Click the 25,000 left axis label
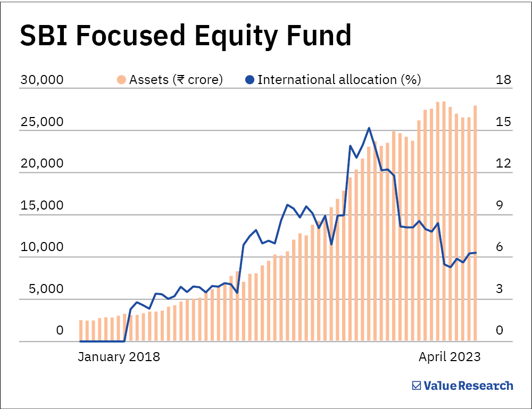This screenshot has width=532, height=409. [41, 122]
